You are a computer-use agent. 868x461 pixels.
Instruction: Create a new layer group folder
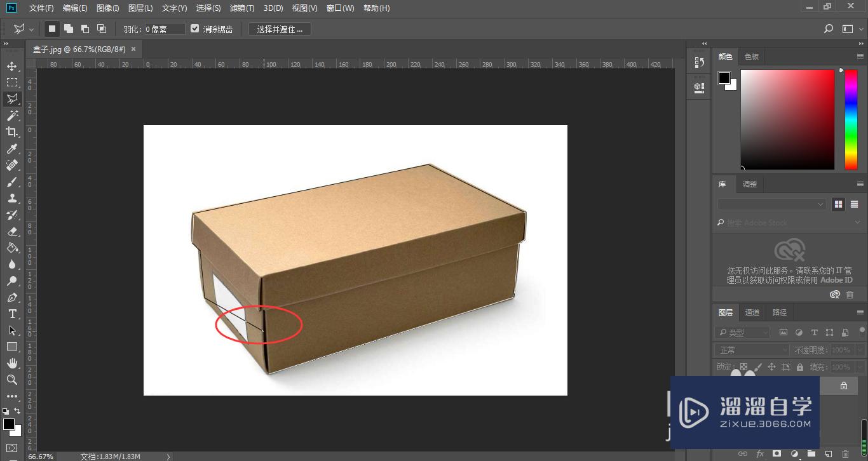click(811, 454)
